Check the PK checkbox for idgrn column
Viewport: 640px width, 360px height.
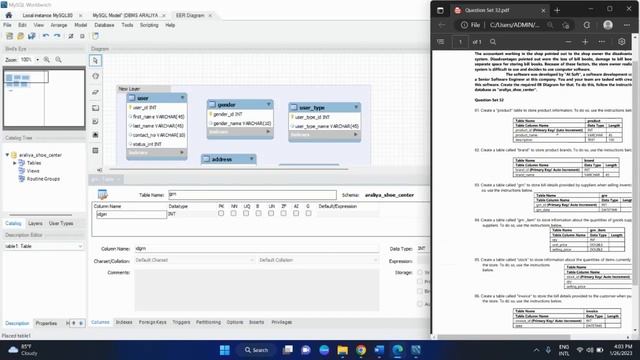[x=221, y=213]
